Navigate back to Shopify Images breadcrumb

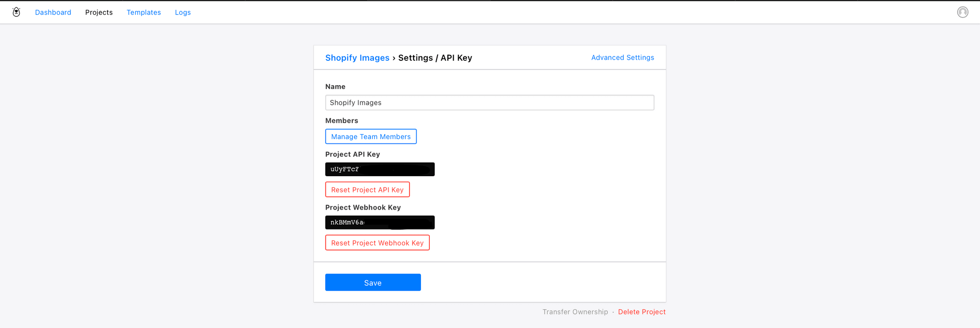[357, 58]
